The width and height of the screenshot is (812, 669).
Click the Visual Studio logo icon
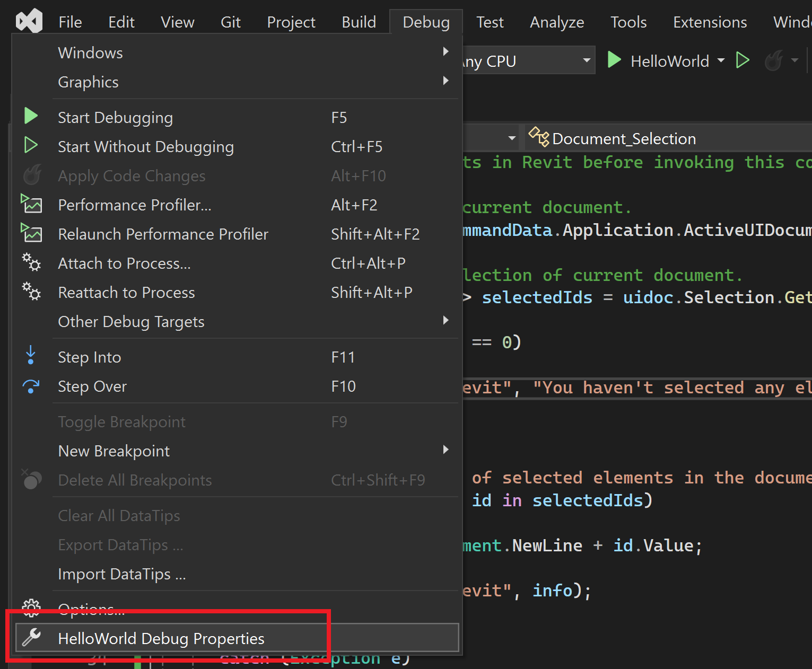coord(29,21)
